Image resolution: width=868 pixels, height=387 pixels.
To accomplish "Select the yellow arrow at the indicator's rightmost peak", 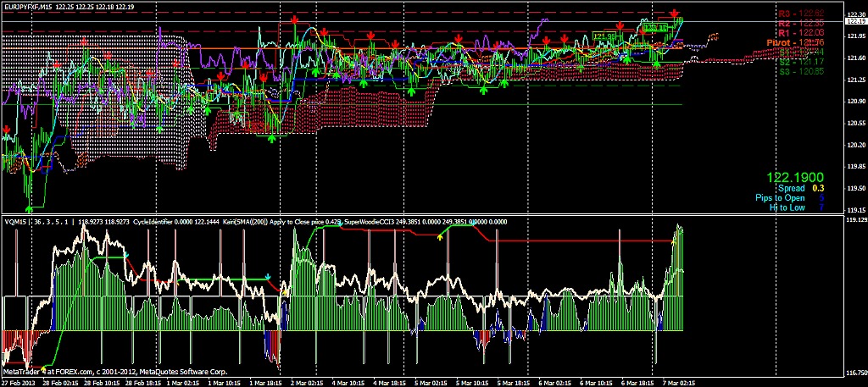I will [x=675, y=240].
